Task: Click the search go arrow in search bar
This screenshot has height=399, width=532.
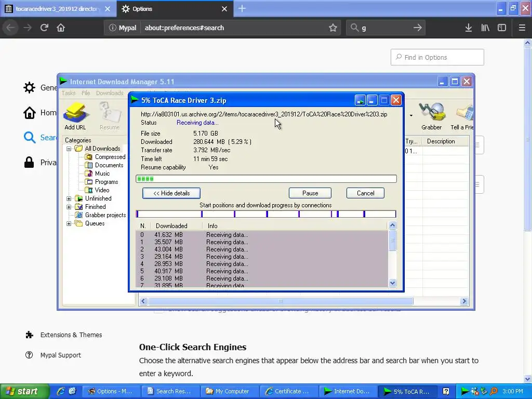Action: (417, 28)
